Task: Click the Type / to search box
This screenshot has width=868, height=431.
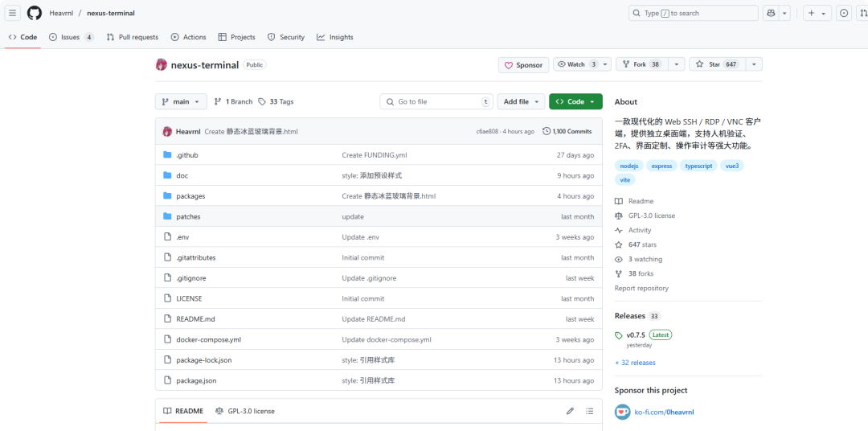Action: [693, 14]
